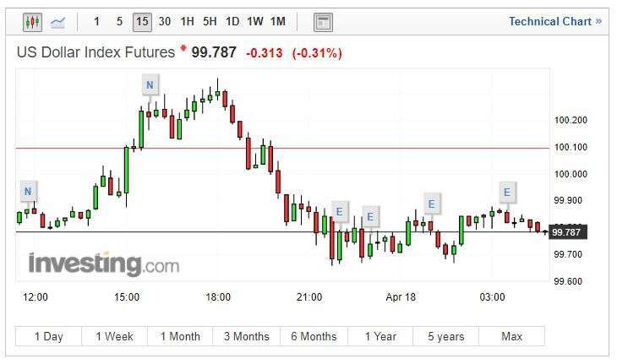Select the 5H interval
Image resolution: width=617 pixels, height=364 pixels.
(x=210, y=22)
